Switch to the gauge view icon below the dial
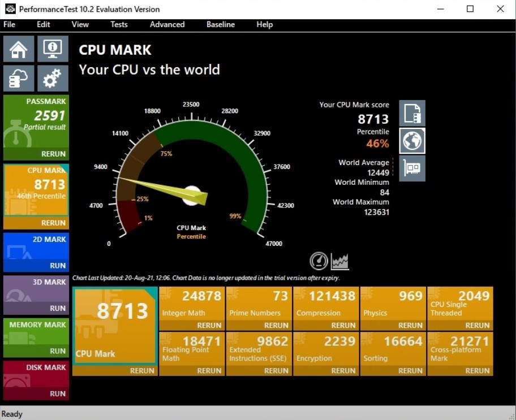This screenshot has height=420, width=516. click(x=318, y=261)
